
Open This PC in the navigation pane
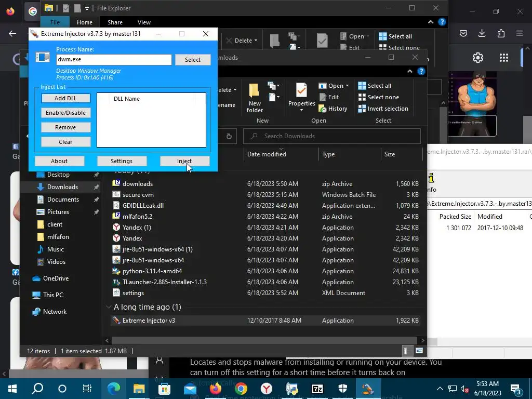[54, 295]
